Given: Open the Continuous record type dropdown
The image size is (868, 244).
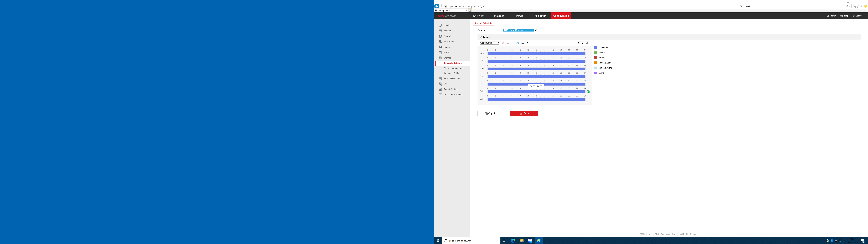Looking at the screenshot, I should (x=489, y=43).
